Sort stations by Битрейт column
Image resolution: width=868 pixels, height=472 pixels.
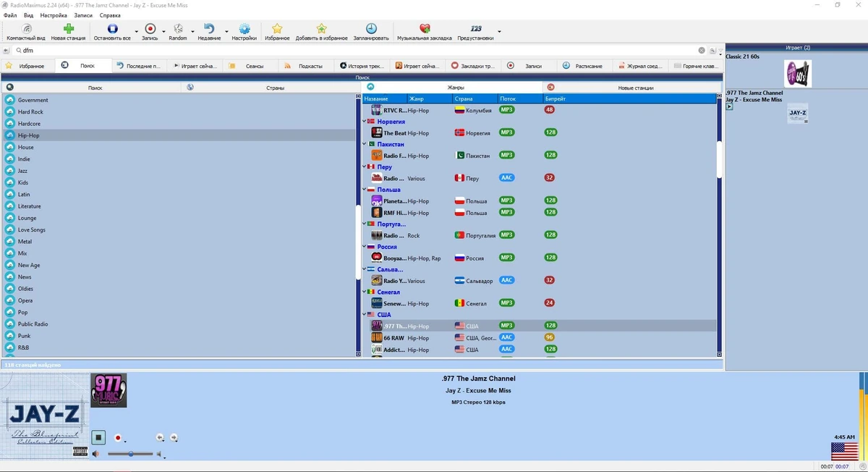tap(629, 98)
